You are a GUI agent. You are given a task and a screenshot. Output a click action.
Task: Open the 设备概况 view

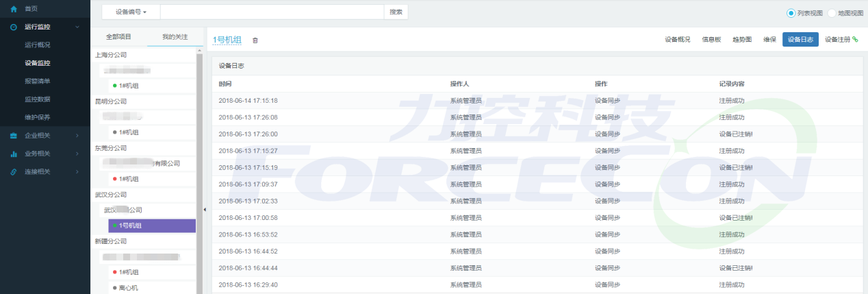[677, 40]
